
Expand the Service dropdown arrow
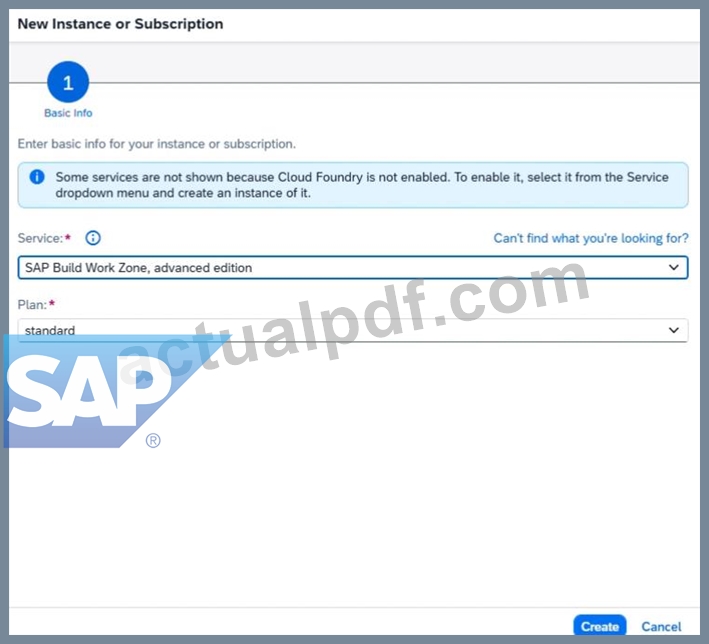click(x=673, y=268)
